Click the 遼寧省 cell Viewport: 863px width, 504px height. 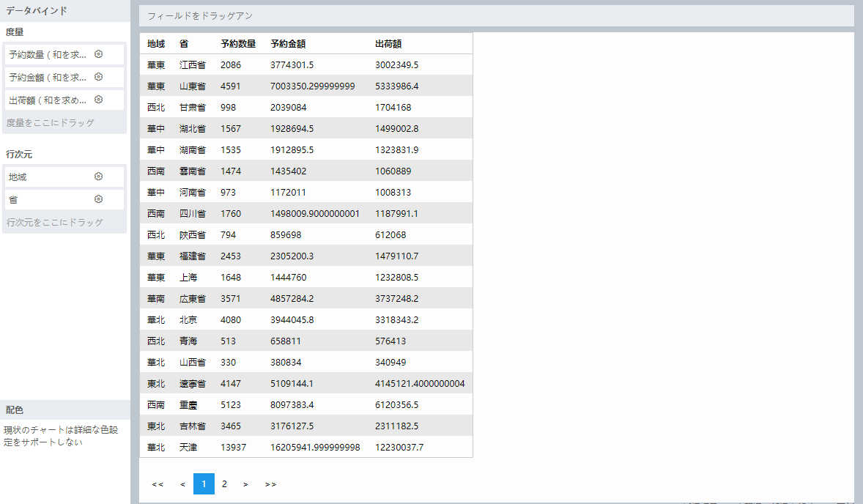click(x=193, y=384)
